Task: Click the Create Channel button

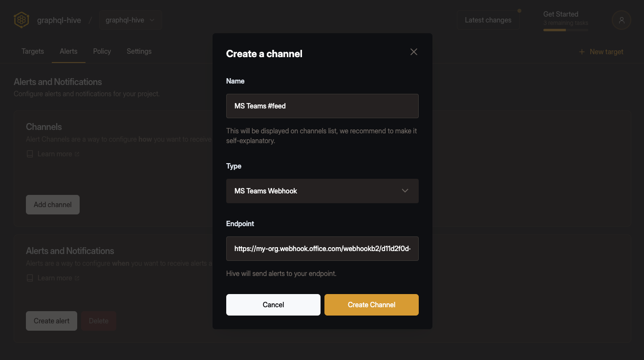Action: point(371,304)
